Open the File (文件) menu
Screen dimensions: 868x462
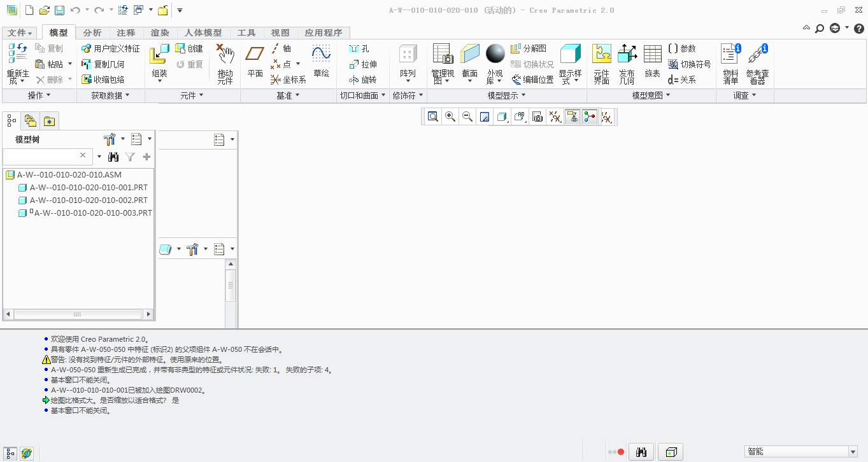(20, 32)
